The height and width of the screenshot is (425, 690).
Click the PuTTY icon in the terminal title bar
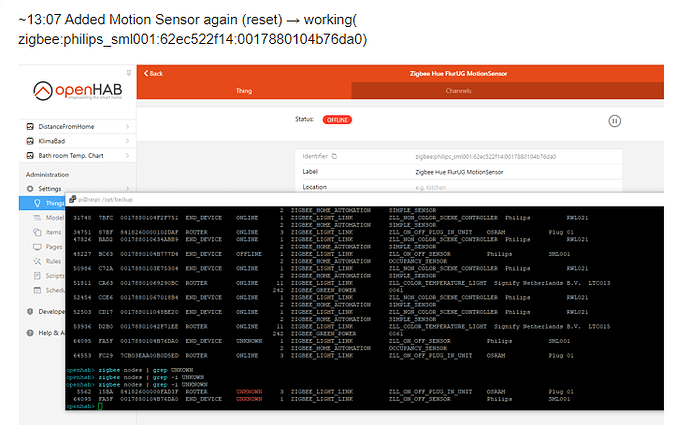(73, 199)
